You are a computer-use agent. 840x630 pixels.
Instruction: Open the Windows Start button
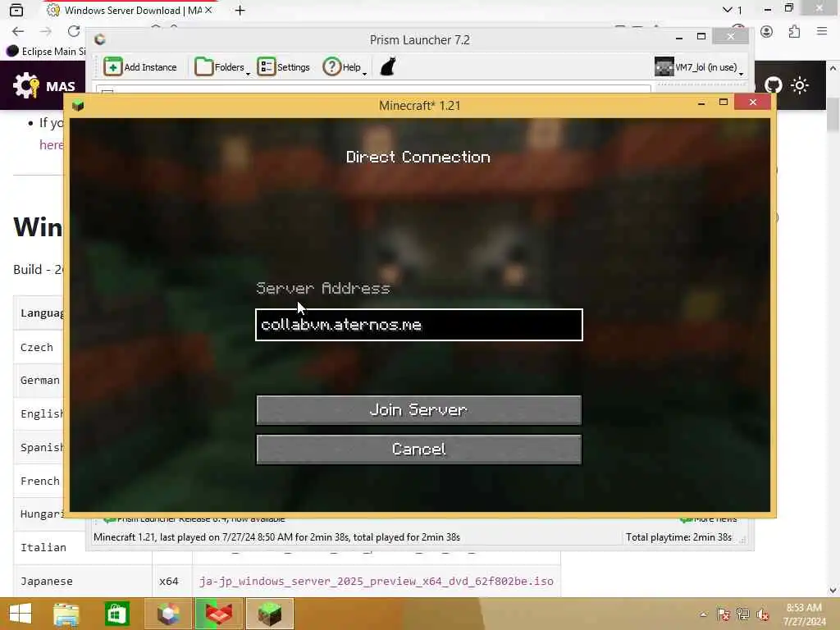(21, 614)
